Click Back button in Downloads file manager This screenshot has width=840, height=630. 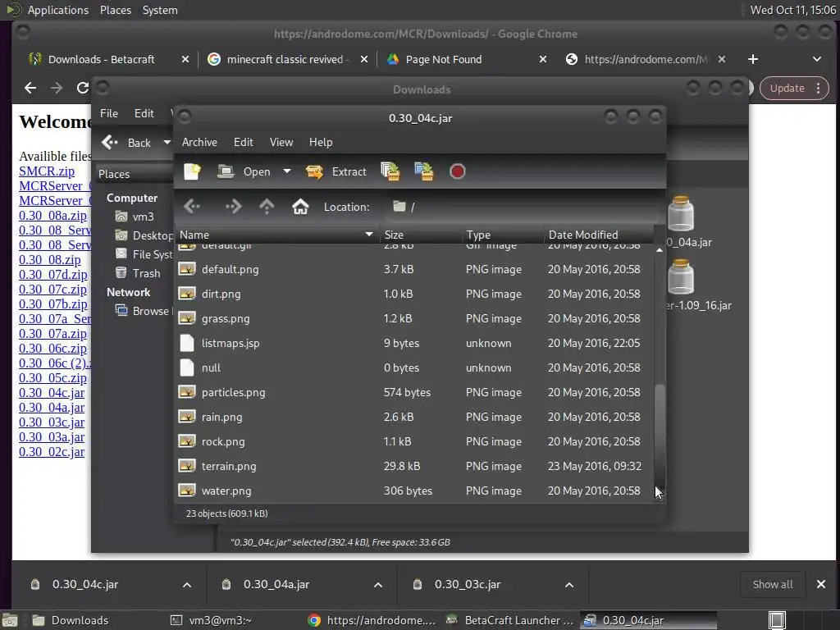[127, 143]
